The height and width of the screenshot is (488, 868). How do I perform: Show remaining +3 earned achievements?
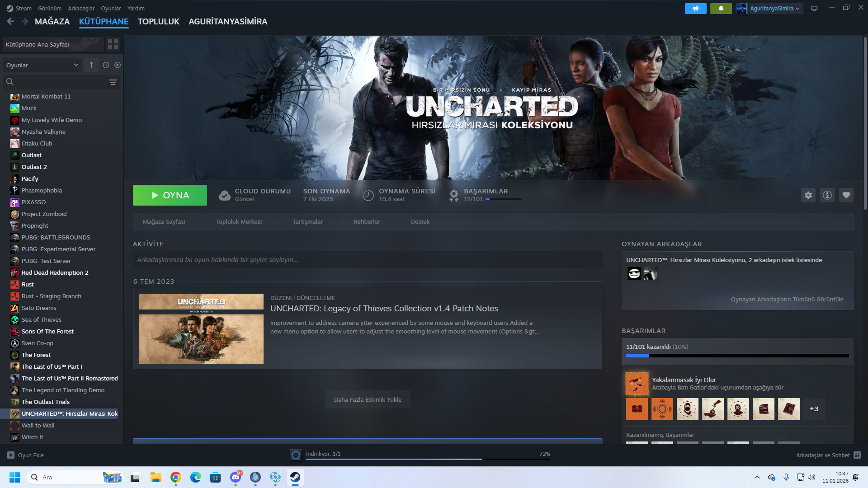[x=814, y=409]
